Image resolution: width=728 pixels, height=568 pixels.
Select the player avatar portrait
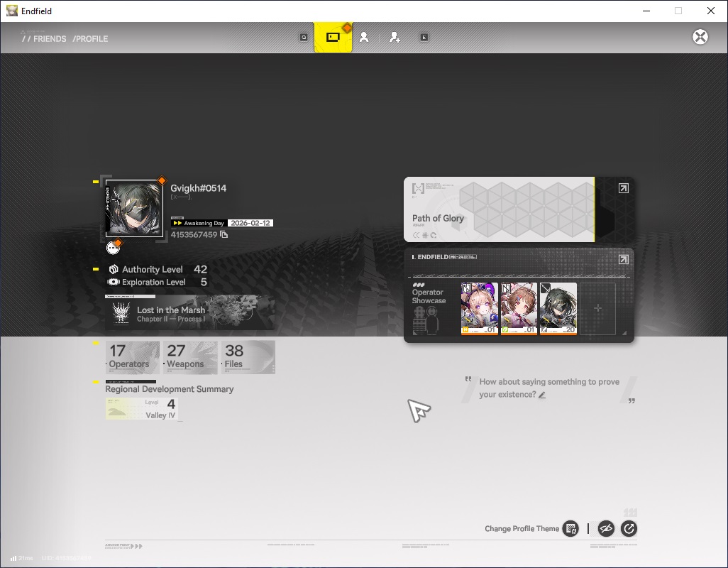134,209
